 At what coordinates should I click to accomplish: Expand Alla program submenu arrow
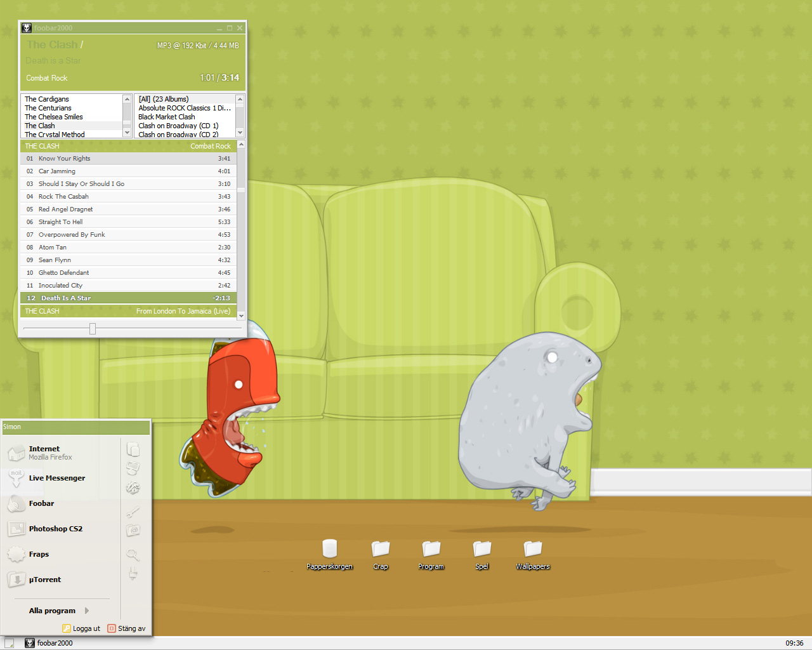(87, 611)
